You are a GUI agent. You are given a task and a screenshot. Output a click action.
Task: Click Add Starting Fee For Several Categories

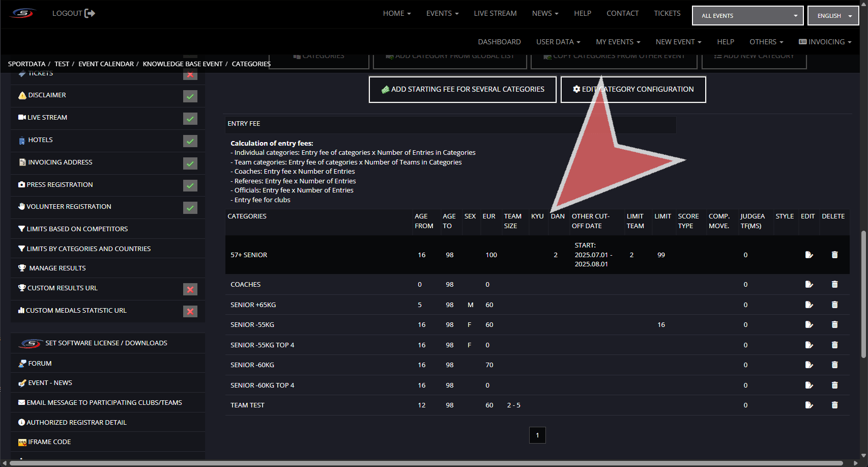tap(462, 90)
